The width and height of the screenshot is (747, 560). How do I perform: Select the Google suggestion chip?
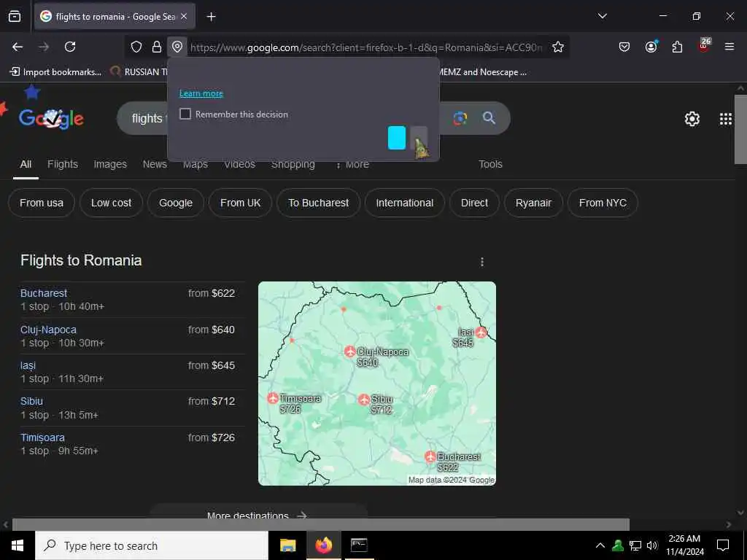pyautogui.click(x=176, y=203)
